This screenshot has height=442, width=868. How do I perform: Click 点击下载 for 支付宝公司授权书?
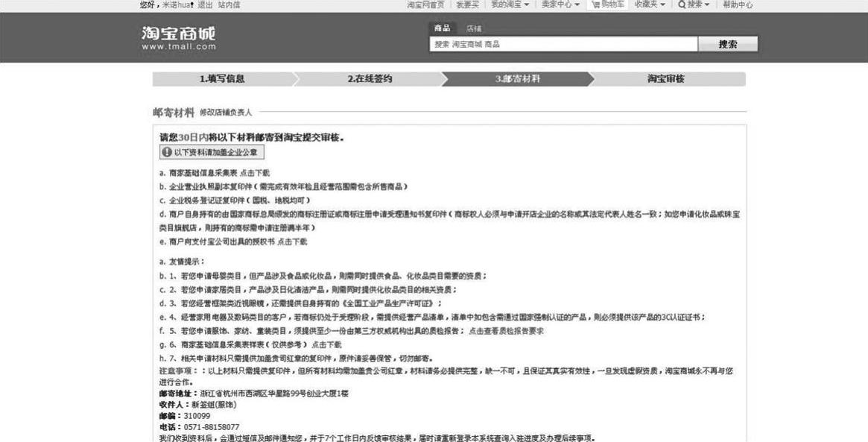292,241
